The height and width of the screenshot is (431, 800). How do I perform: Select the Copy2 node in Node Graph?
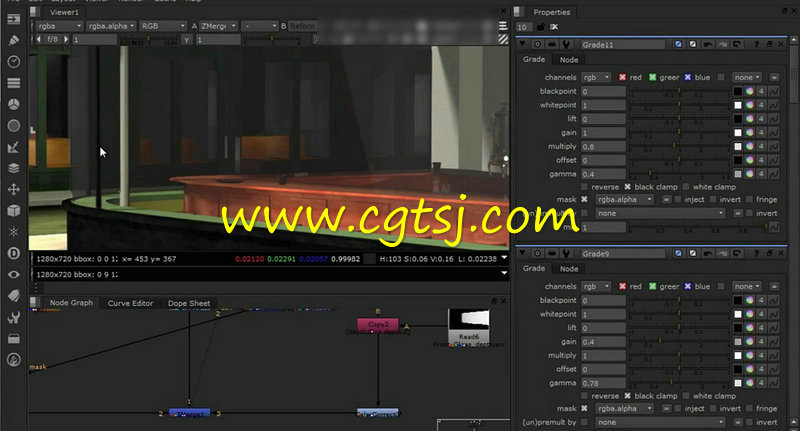[378, 324]
